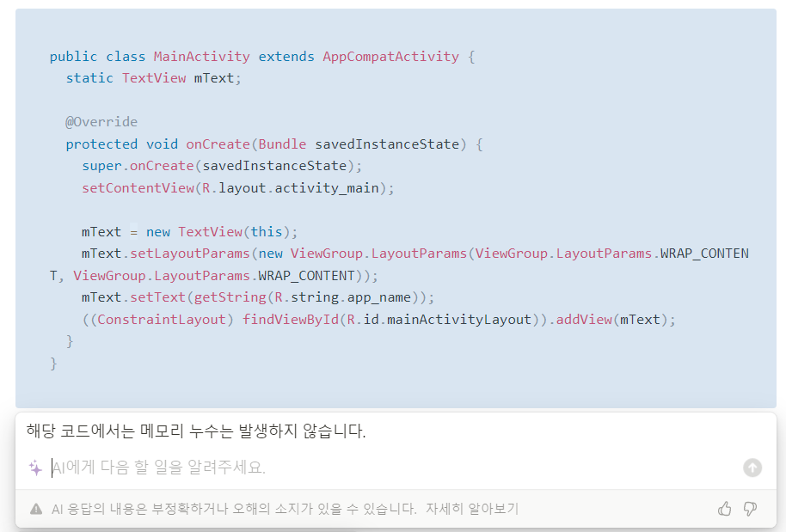Viewport: 786px width, 532px height.
Task: Click the warning triangle icon
Action: [x=36, y=509]
